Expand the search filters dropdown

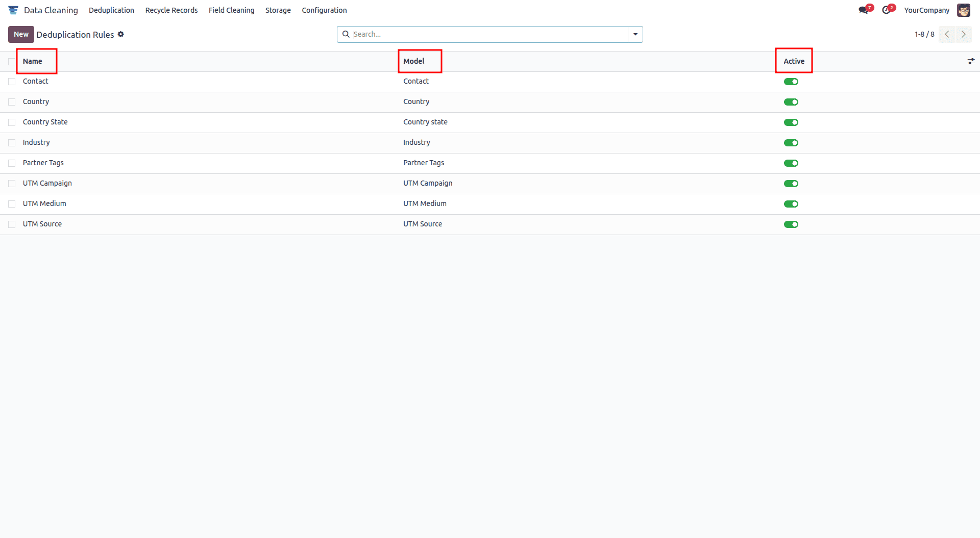click(x=634, y=34)
